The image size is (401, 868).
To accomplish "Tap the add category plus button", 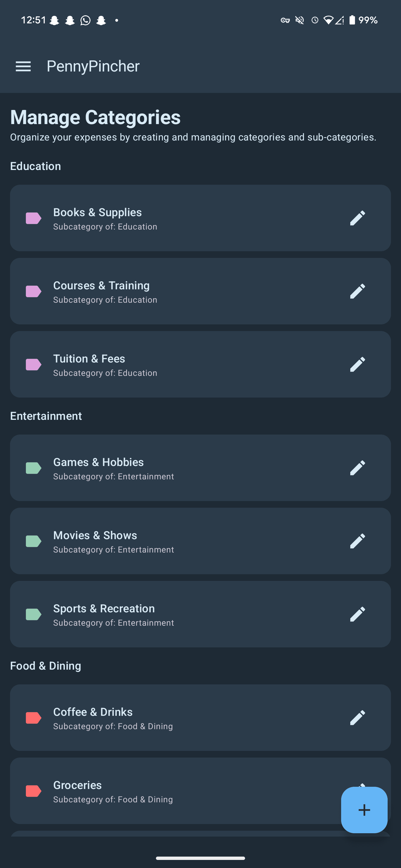I will pyautogui.click(x=364, y=810).
